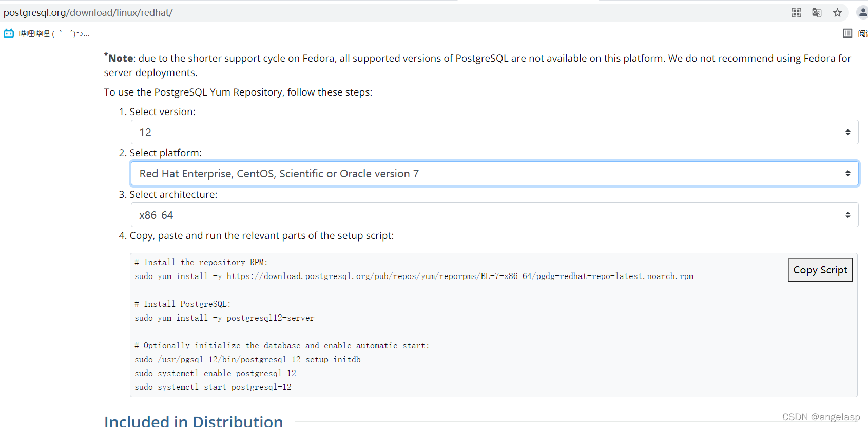Click the Copy Script button
Viewport: 868px width, 427px height.
tap(820, 270)
